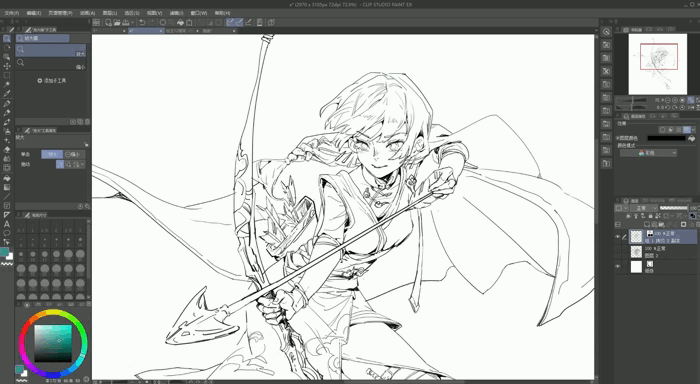Open the layer effect dropdown arrow in Layer Property
Viewport: 700px width, 384px height.
click(x=693, y=129)
